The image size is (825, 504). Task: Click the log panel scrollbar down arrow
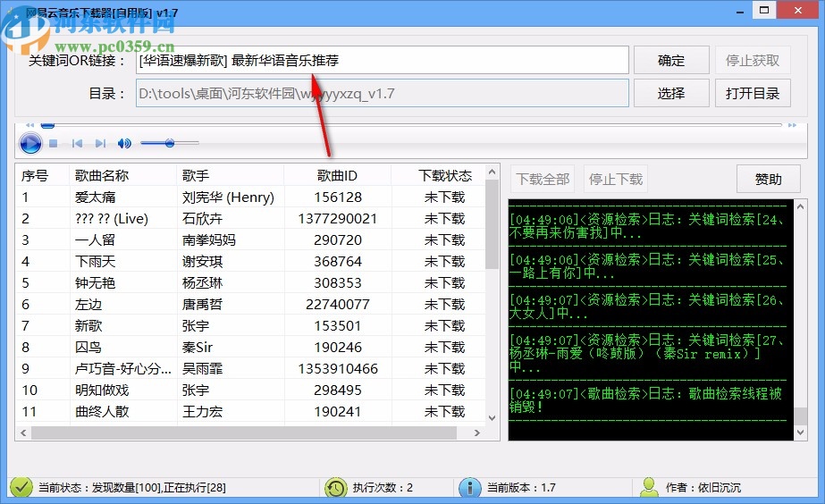[800, 433]
